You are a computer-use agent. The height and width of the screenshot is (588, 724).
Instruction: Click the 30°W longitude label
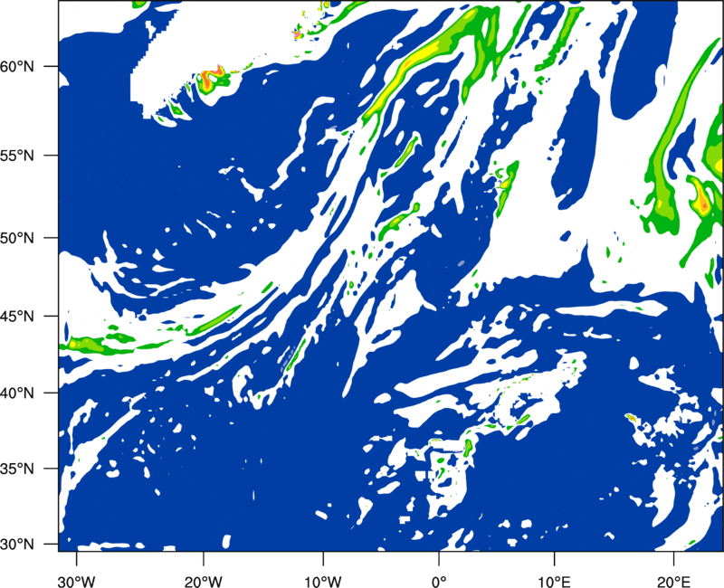click(x=77, y=581)
